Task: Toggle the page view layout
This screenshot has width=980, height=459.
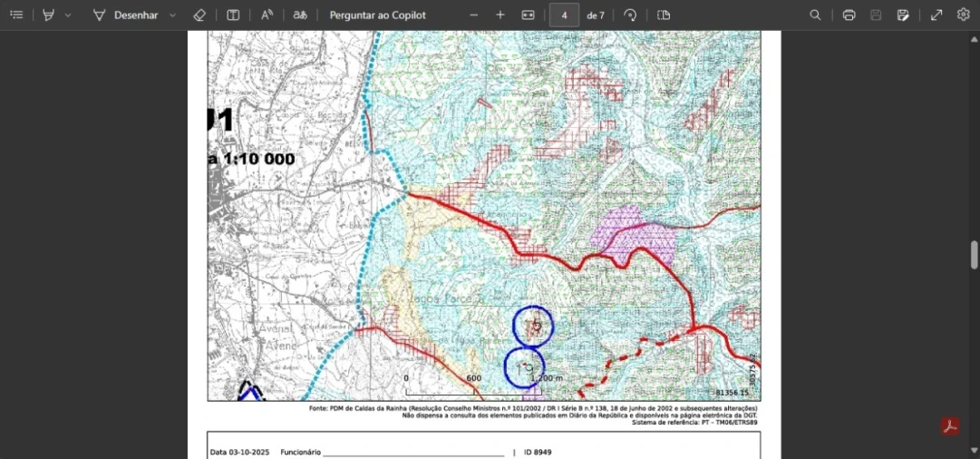Action: (x=664, y=15)
